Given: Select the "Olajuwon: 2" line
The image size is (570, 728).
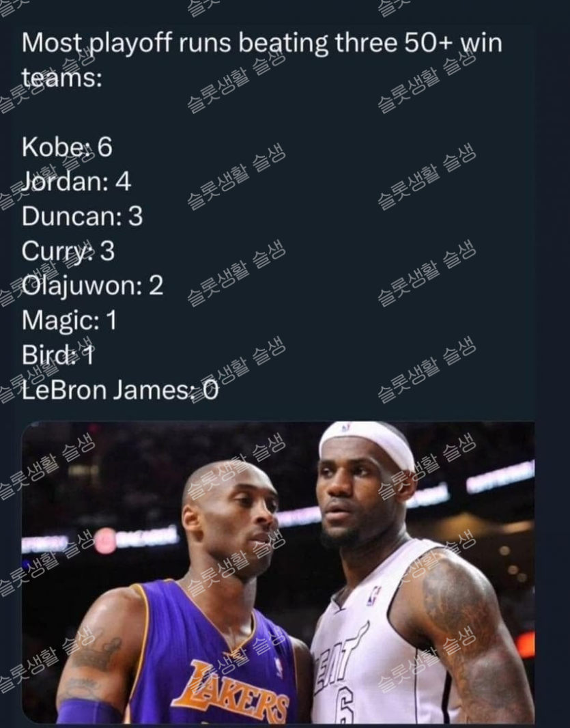Looking at the screenshot, I should coord(92,285).
